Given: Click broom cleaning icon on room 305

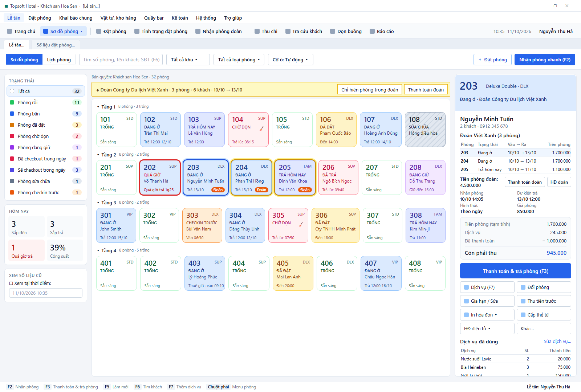Looking at the screenshot, I should tap(301, 224).
